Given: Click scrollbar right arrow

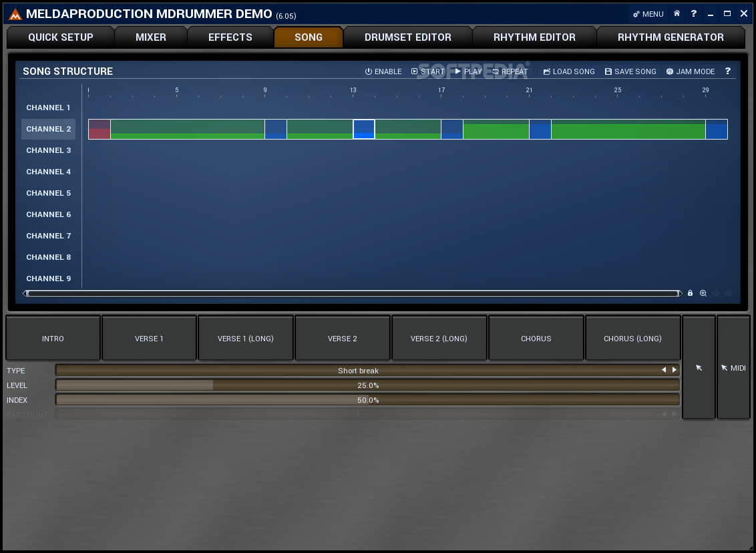Looking at the screenshot, I should [x=680, y=293].
